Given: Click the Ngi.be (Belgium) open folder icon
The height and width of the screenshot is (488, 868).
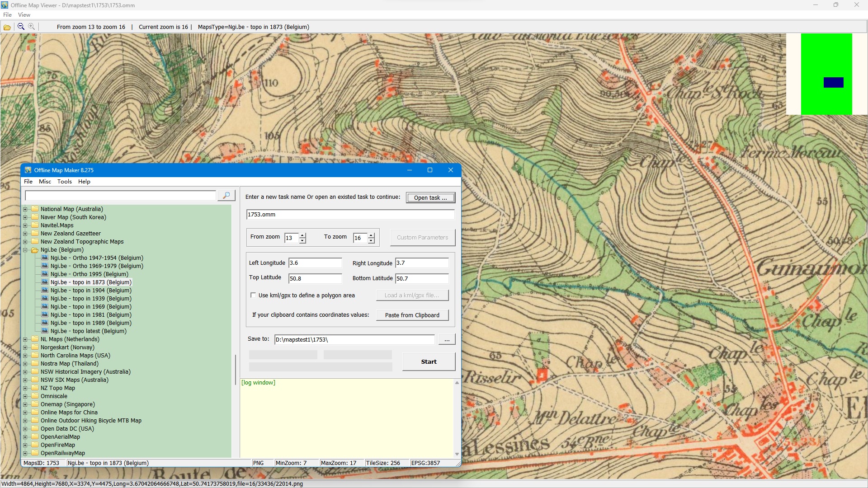Looking at the screenshot, I should click(35, 250).
